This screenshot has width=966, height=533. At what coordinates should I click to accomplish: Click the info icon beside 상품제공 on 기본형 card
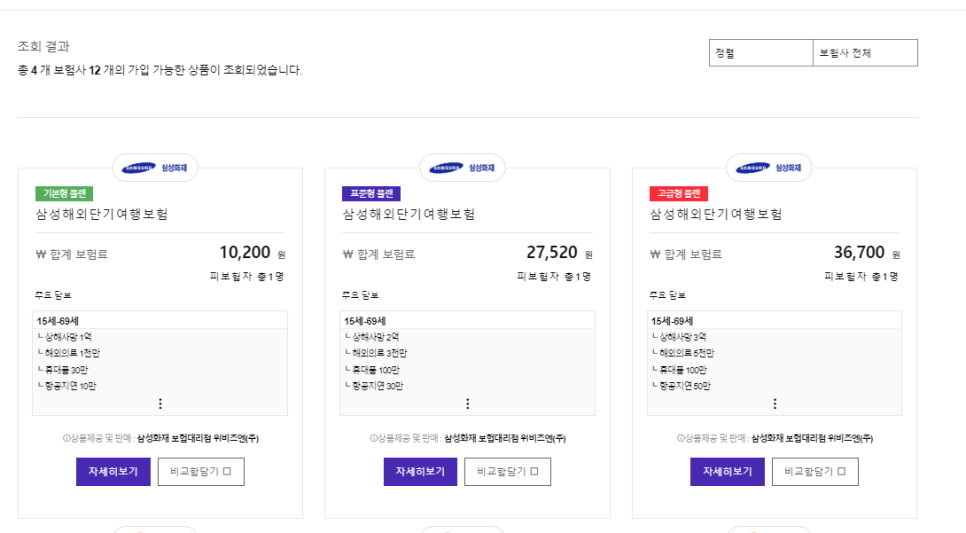66,438
